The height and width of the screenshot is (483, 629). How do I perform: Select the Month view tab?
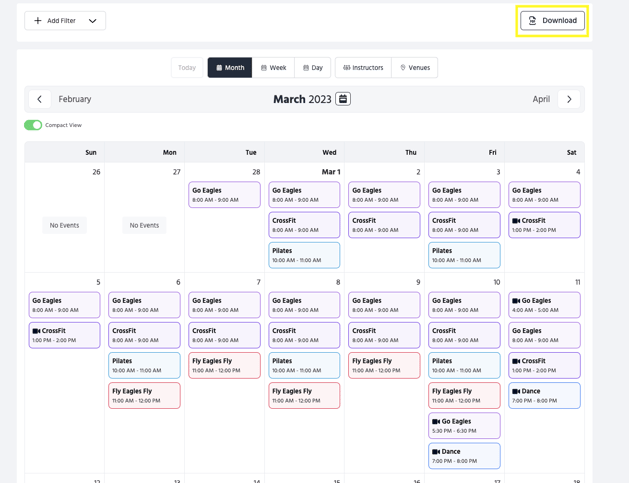[230, 68]
